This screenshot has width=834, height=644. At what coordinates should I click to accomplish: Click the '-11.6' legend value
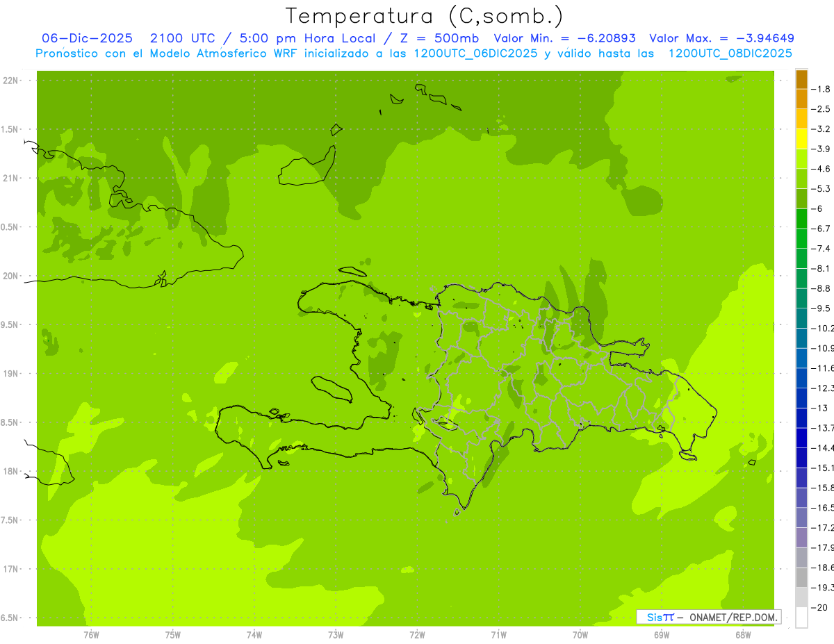pos(823,368)
